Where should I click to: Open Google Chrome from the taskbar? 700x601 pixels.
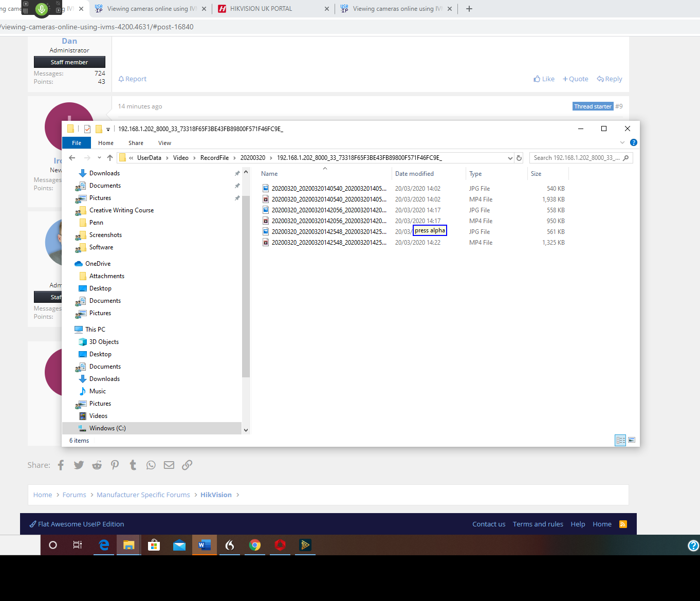(x=255, y=545)
